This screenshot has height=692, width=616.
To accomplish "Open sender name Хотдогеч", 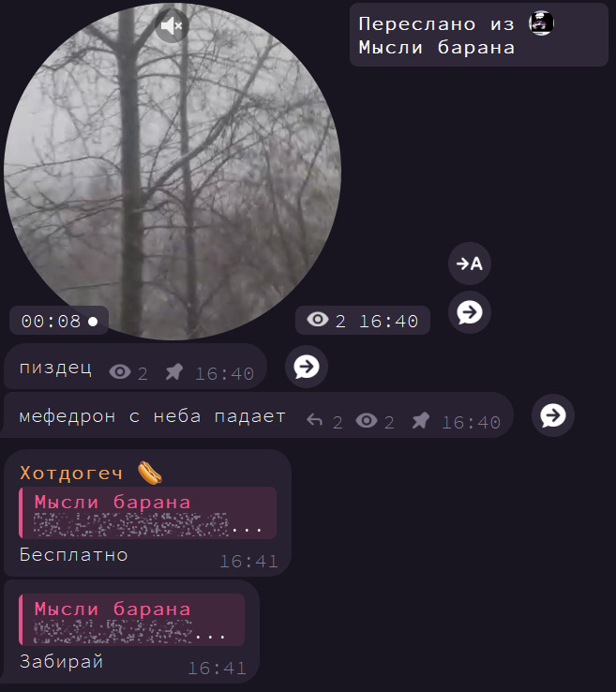I will click(71, 474).
